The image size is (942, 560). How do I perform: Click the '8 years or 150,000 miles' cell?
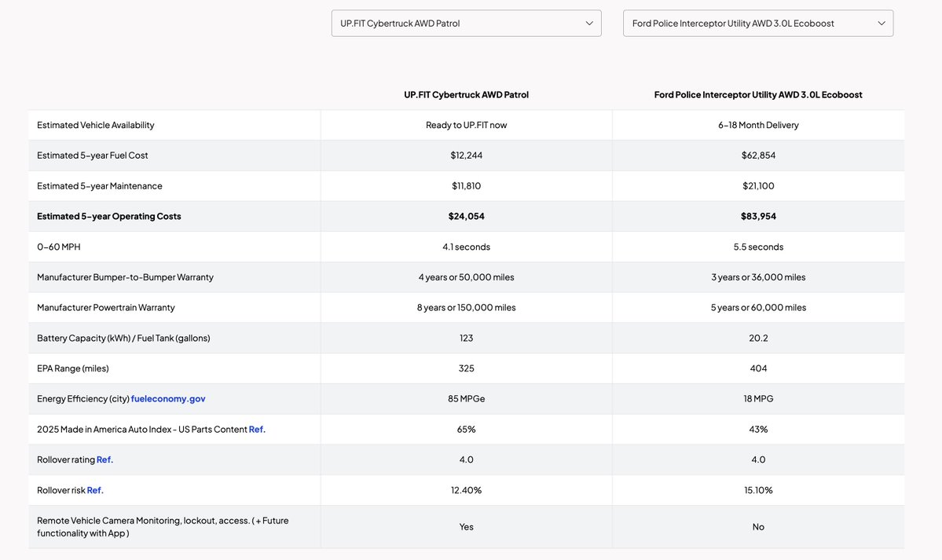pos(466,307)
